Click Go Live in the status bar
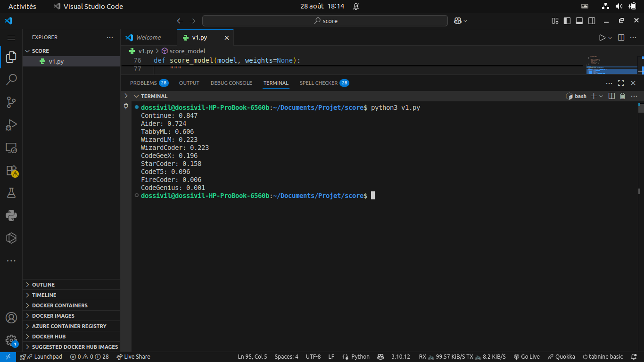Image resolution: width=644 pixels, height=362 pixels. coord(527,357)
